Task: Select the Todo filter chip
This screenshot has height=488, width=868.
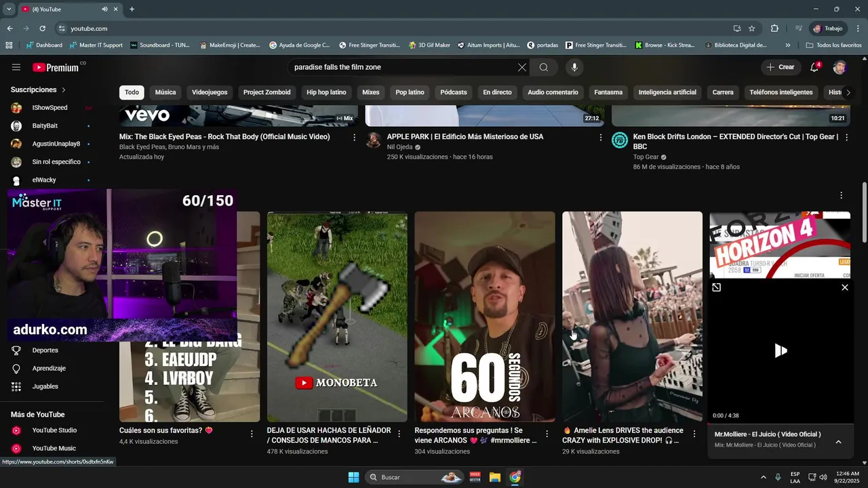Action: point(132,92)
